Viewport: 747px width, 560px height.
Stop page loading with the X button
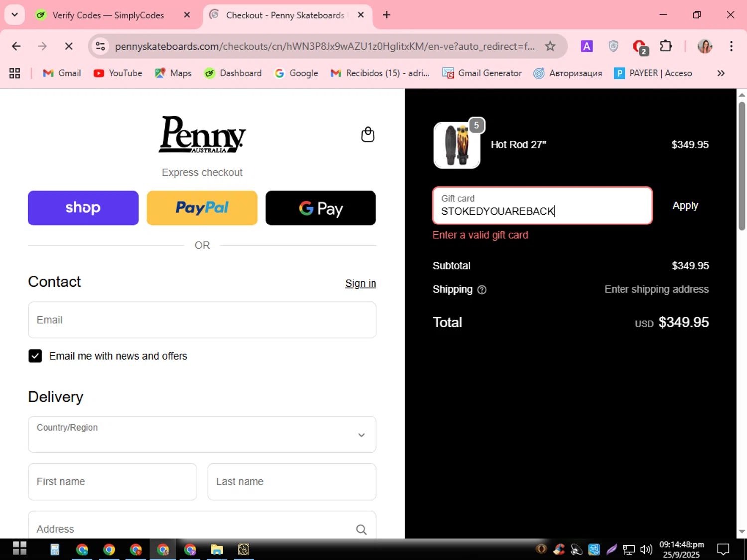click(69, 46)
